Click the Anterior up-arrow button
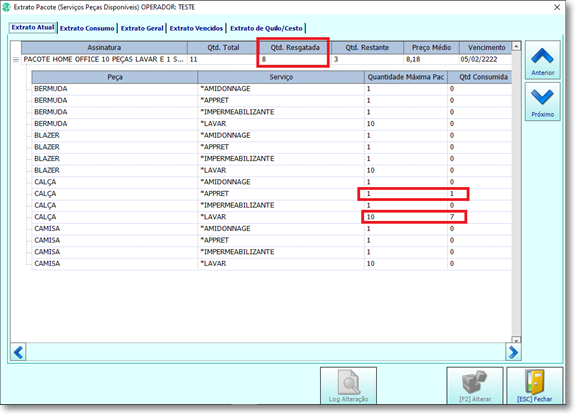 pyautogui.click(x=542, y=59)
